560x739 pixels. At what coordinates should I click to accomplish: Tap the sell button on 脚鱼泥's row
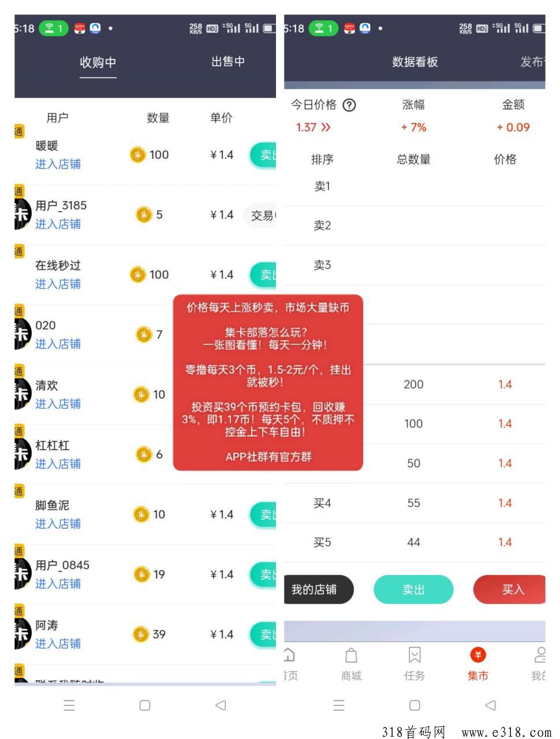click(x=263, y=514)
